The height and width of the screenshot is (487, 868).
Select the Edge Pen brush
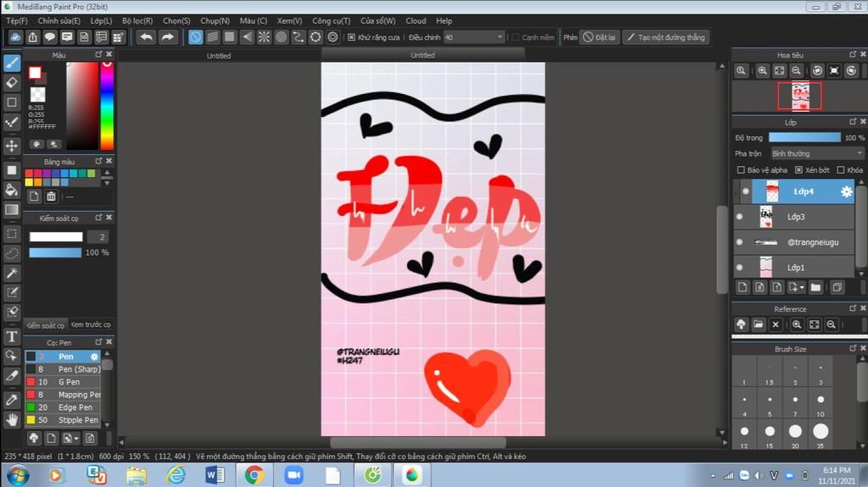pyautogui.click(x=63, y=407)
